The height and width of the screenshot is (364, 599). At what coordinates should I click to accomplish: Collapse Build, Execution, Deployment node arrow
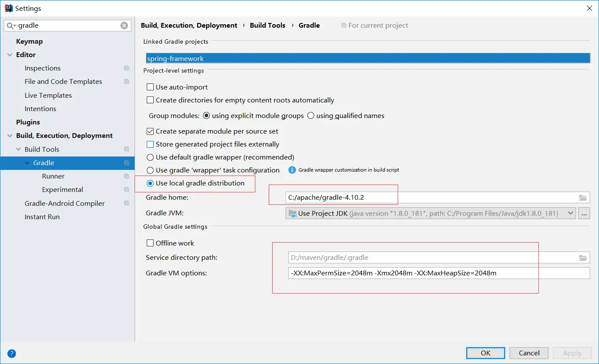pos(10,136)
